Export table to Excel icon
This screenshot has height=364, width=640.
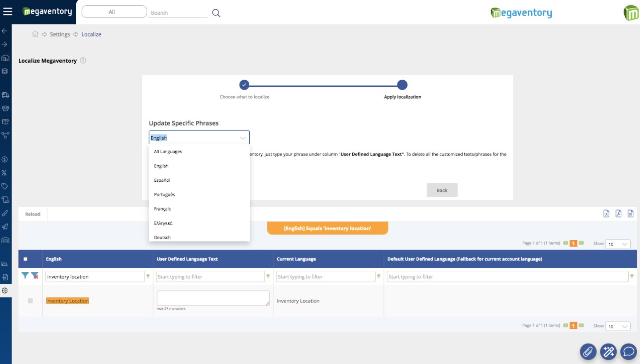click(x=607, y=214)
